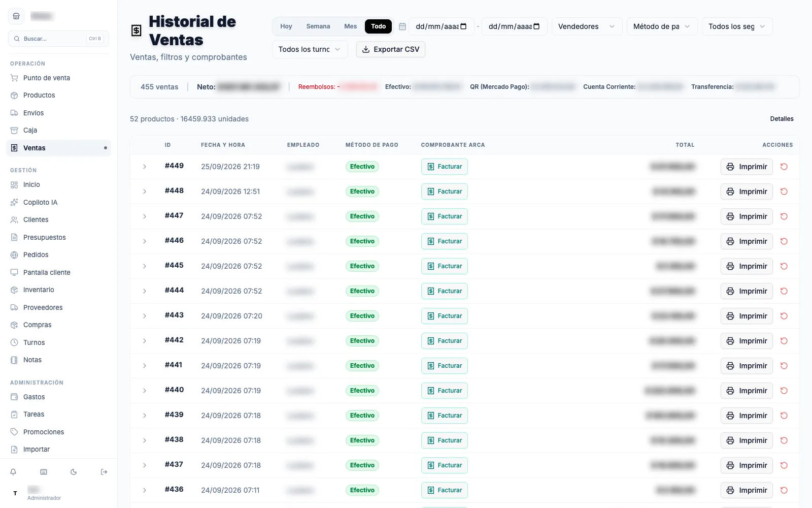Select the Todo filter tab
The width and height of the screenshot is (812, 508).
(x=378, y=26)
